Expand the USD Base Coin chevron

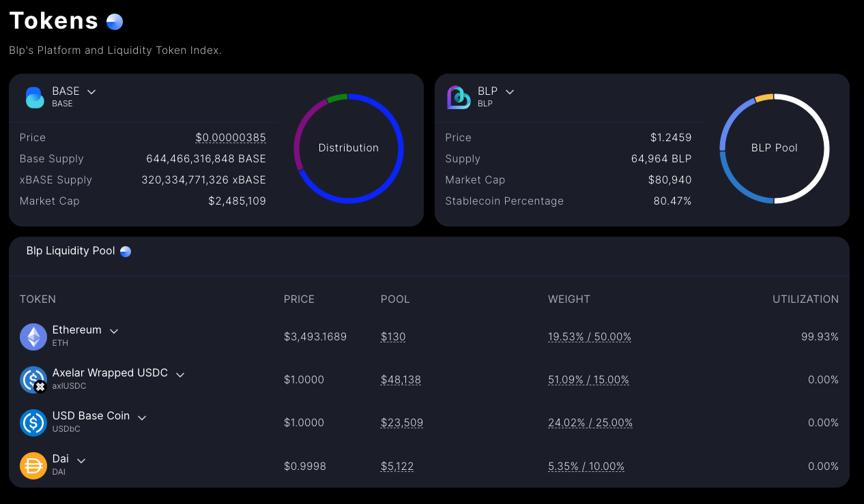click(x=142, y=417)
